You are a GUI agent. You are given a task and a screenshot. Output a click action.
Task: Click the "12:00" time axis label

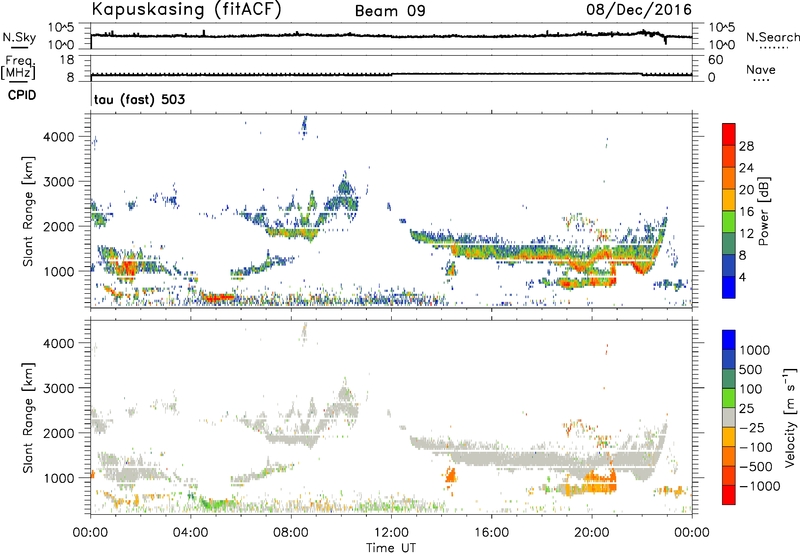[x=391, y=533]
